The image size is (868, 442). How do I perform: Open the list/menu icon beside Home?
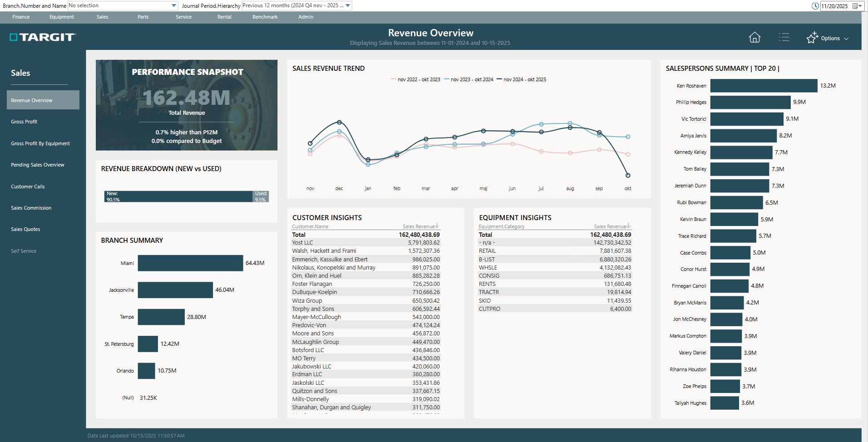(x=784, y=37)
